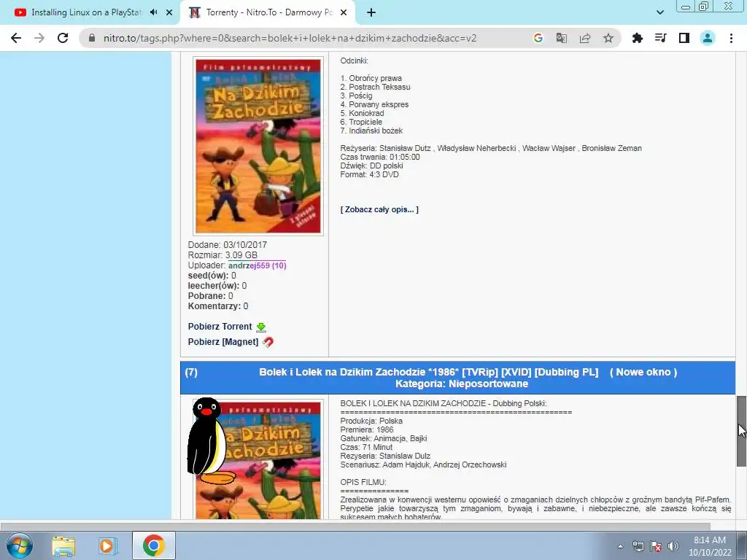Close the Torrenty Nitro.To tab
Image resolution: width=747 pixels, height=560 pixels.
pos(344,12)
